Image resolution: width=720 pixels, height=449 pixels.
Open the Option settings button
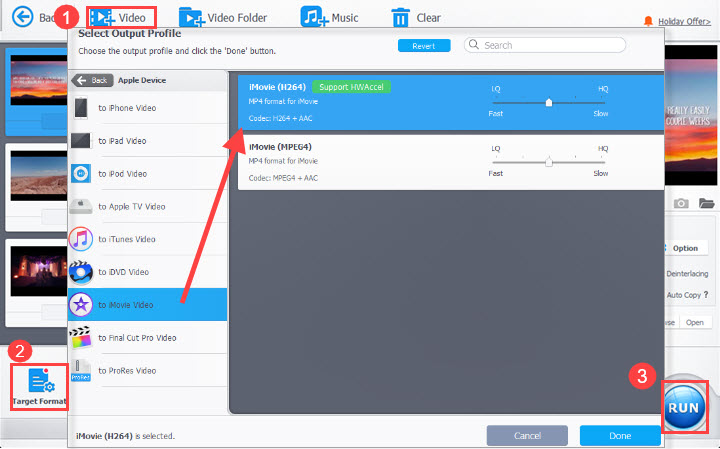[685, 248]
